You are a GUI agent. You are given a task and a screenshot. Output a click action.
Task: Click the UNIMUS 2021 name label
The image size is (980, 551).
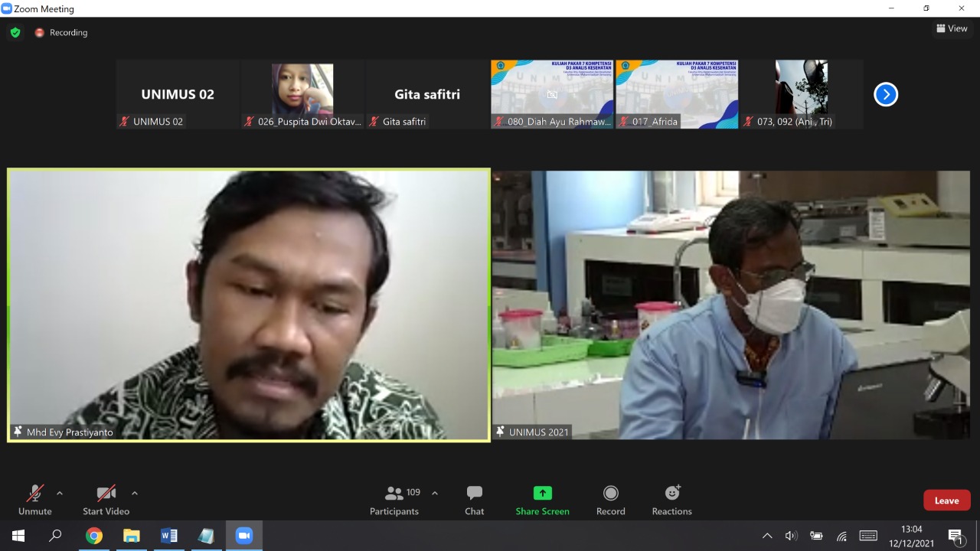[539, 432]
